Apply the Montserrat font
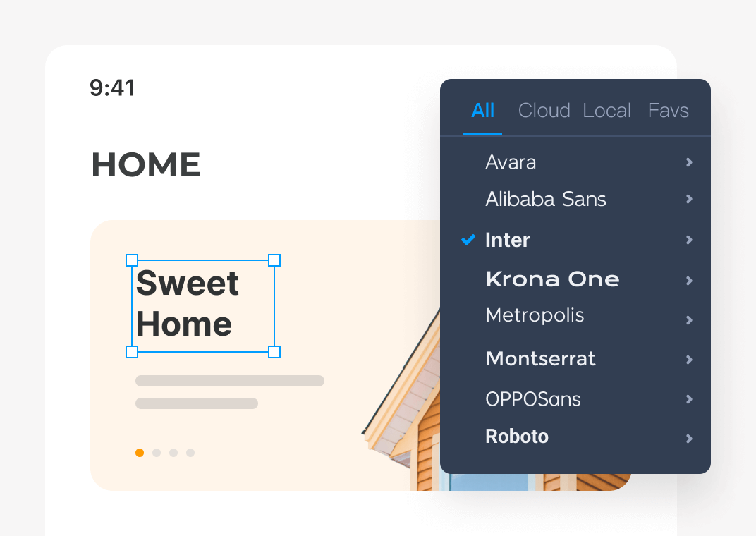The width and height of the screenshot is (756, 536). point(540,358)
